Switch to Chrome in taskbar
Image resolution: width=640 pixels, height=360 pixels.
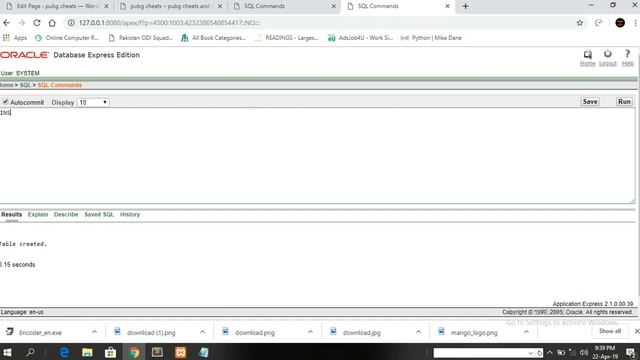coord(133,352)
